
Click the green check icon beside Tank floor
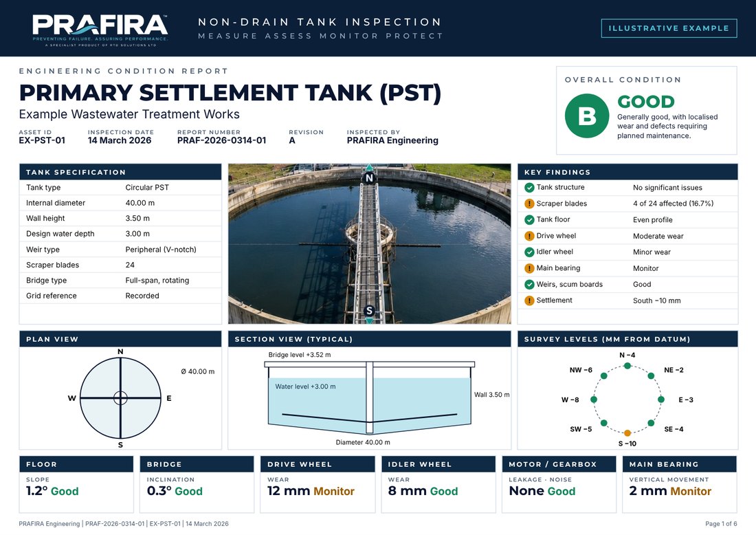(x=529, y=220)
